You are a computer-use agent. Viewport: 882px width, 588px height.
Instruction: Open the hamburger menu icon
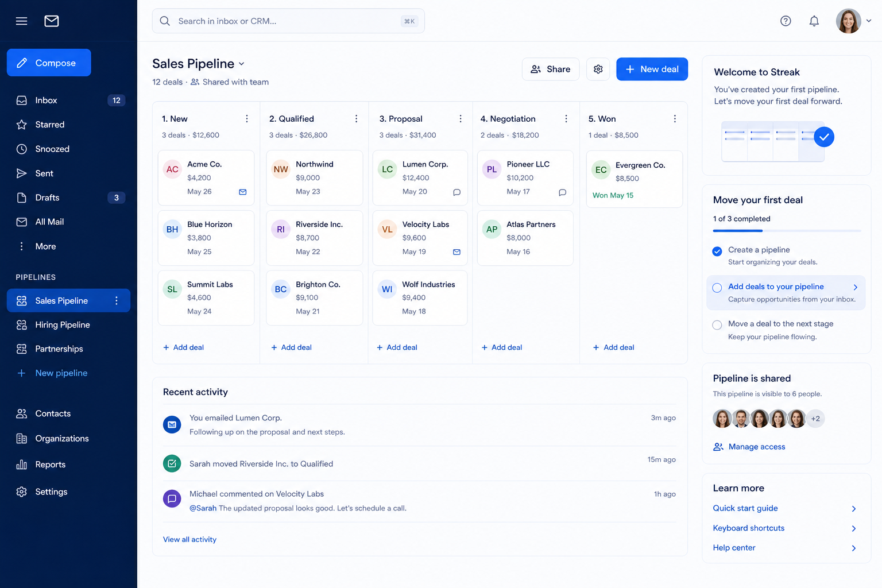point(21,21)
